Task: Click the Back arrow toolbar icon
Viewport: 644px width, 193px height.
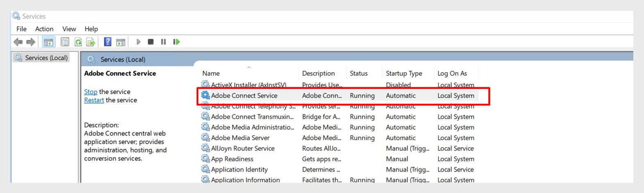Action: pyautogui.click(x=18, y=42)
